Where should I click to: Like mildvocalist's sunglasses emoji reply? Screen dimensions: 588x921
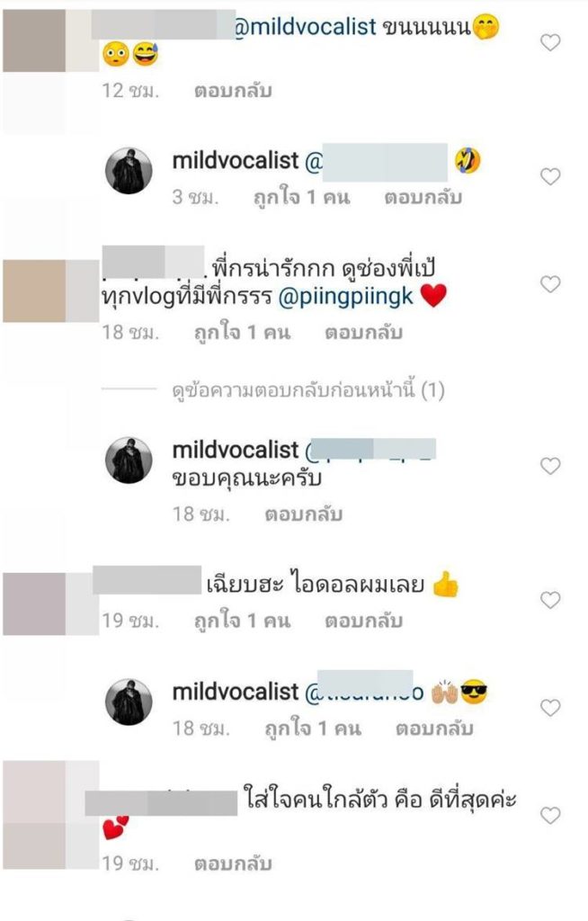pos(550,708)
